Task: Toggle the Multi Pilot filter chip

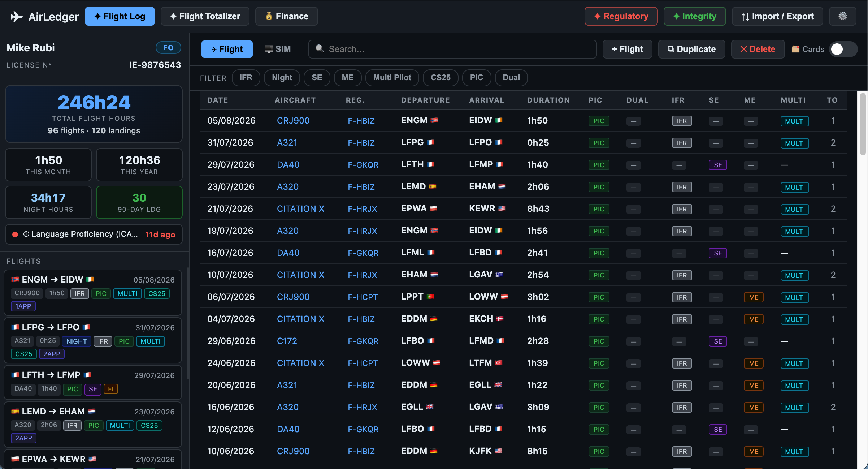Action: click(x=392, y=78)
